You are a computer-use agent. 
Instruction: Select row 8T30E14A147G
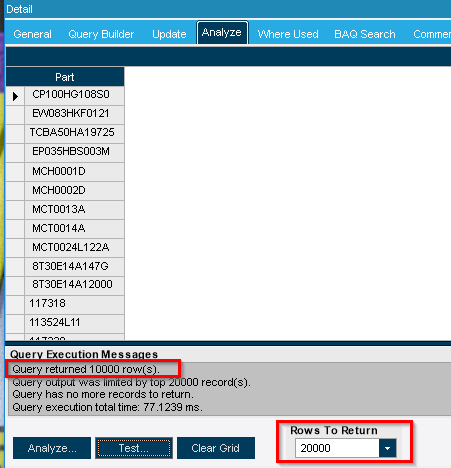[74, 266]
